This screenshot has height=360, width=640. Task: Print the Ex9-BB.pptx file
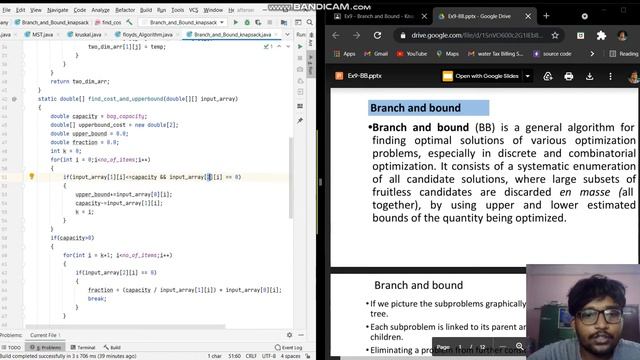[x=569, y=76]
